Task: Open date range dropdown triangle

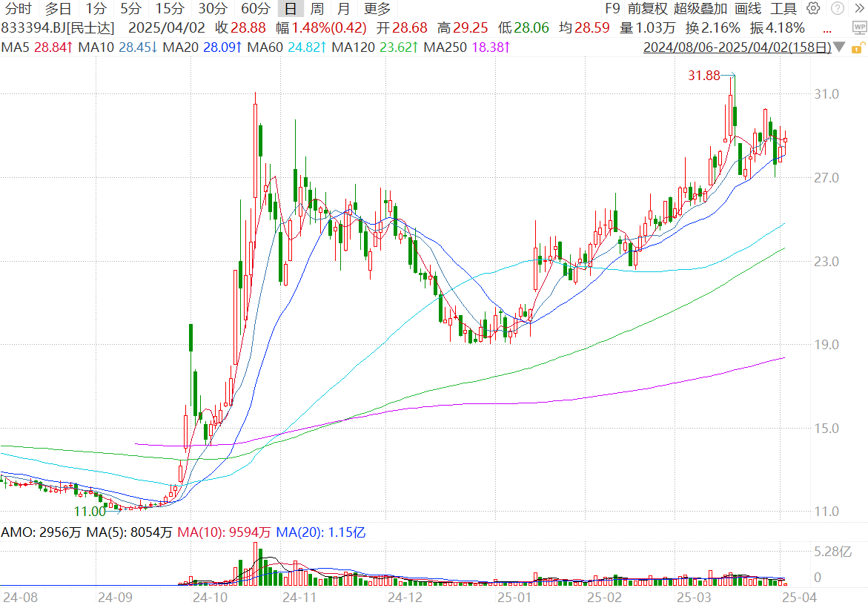Action: 839,47
